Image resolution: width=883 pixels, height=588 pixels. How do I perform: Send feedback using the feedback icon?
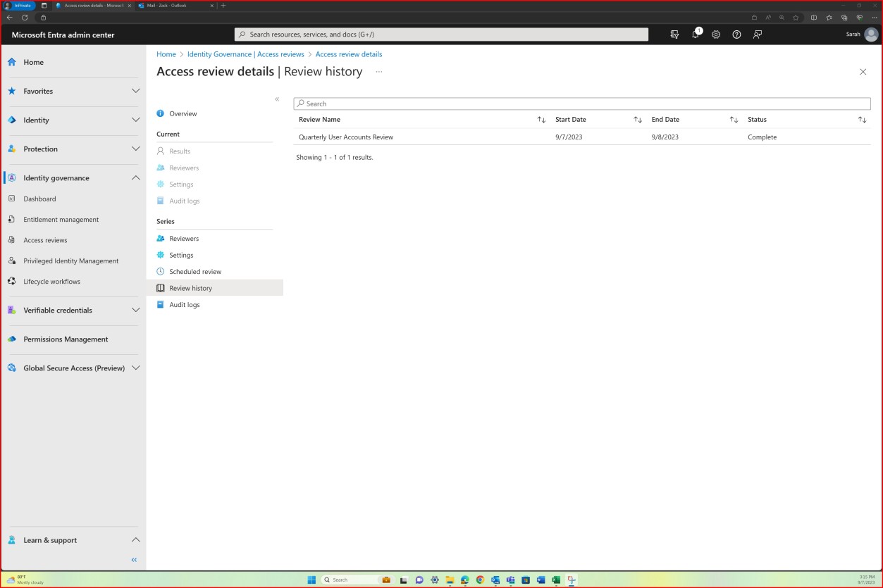[757, 34]
